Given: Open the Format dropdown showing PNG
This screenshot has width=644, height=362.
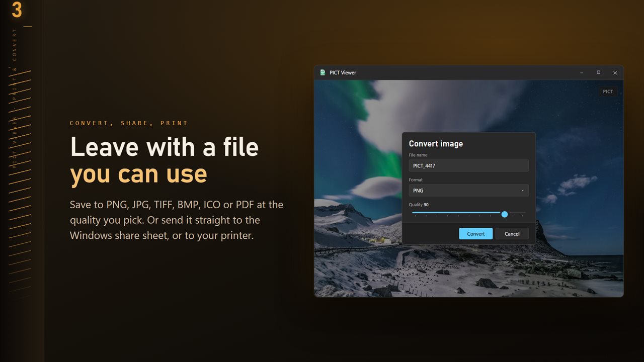Looking at the screenshot, I should pos(468,191).
